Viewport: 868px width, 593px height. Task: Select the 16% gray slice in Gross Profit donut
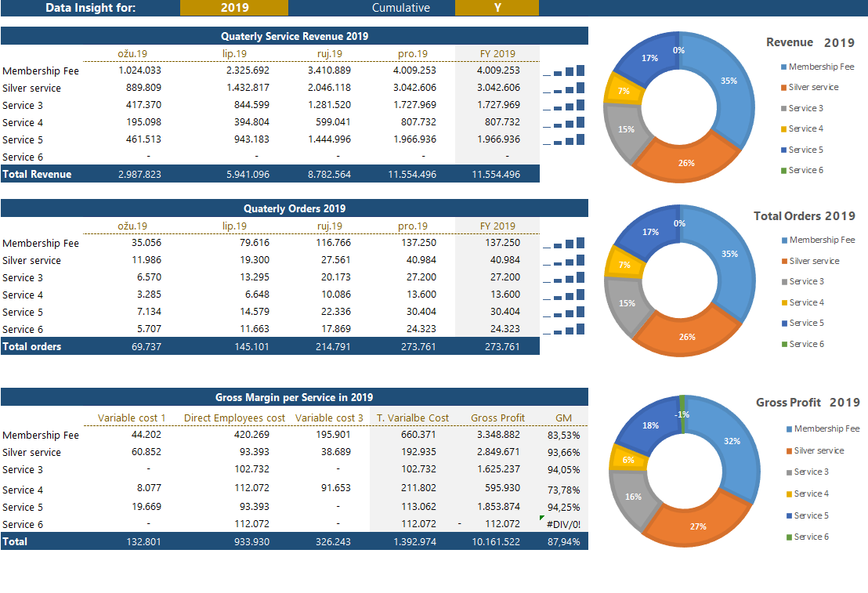click(631, 496)
